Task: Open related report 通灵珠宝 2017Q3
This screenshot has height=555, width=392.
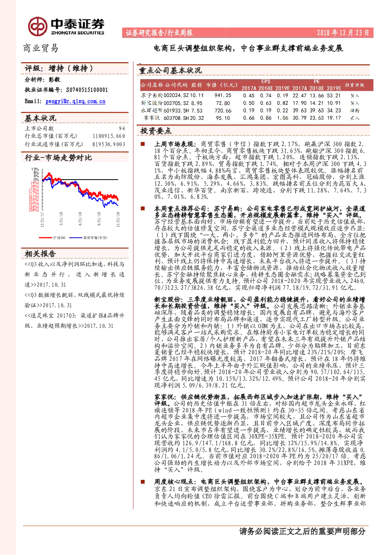Action: coord(74,320)
